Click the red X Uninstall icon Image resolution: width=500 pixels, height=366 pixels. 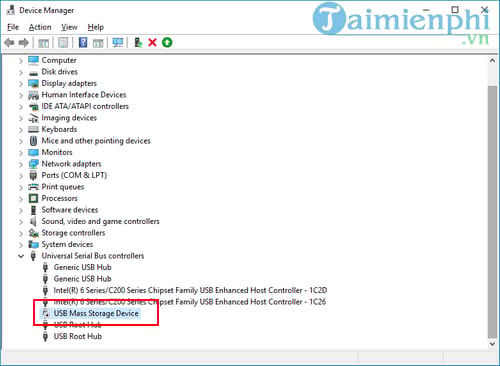tap(152, 42)
